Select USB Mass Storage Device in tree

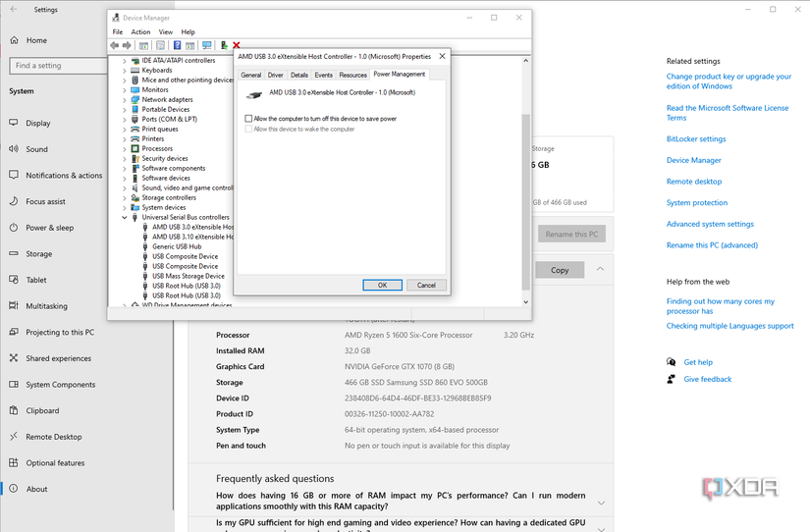coord(189,277)
